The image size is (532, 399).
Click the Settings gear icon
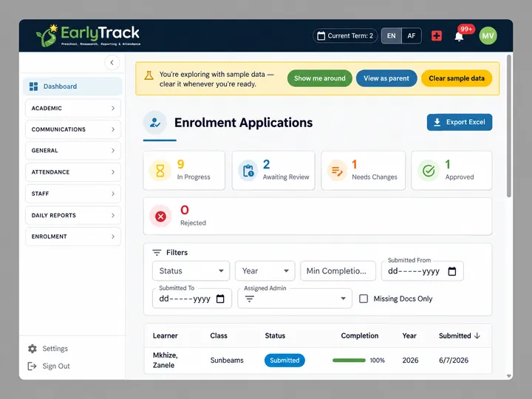(33, 349)
